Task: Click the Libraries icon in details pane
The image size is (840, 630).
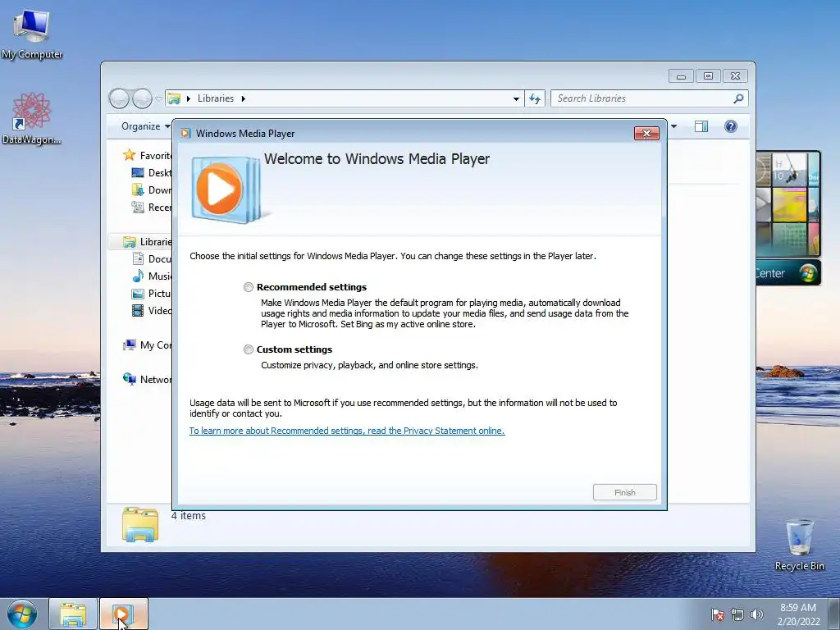Action: [x=140, y=524]
